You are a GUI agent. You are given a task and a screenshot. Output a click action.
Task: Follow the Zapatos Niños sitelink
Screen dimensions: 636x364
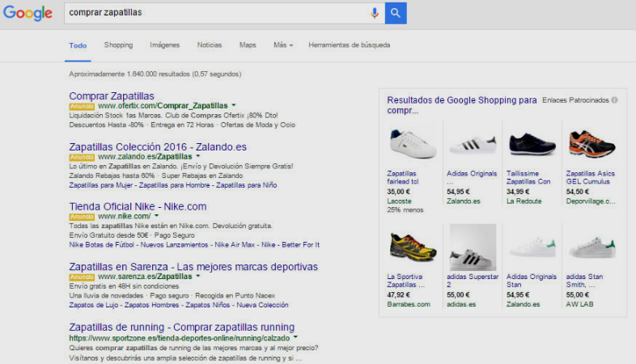click(207, 305)
